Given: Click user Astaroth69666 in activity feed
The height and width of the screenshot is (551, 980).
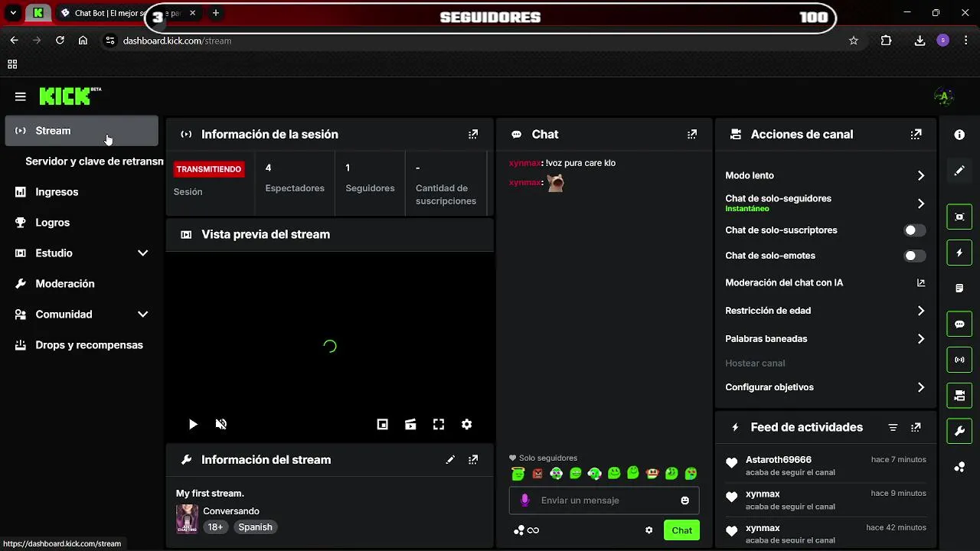Looking at the screenshot, I should click(779, 460).
